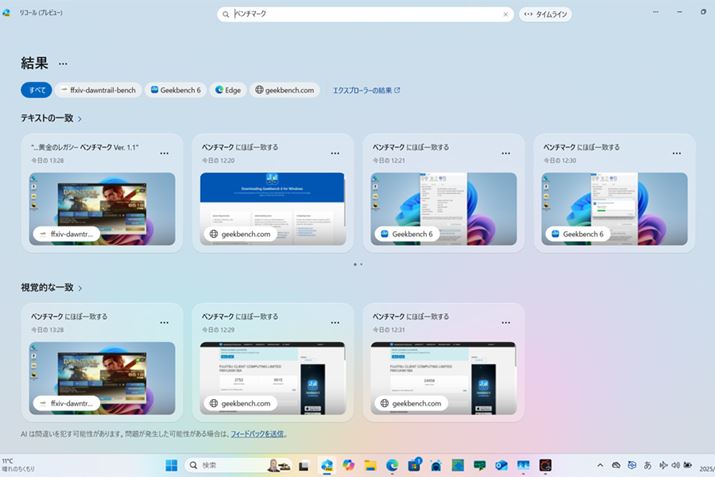The width and height of the screenshot is (715, 477).
Task: Open the more options dots beside 結果
Action: click(x=63, y=63)
